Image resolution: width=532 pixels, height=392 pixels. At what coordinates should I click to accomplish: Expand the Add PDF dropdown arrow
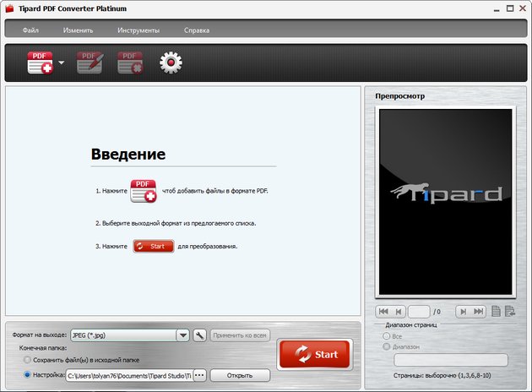(62, 63)
